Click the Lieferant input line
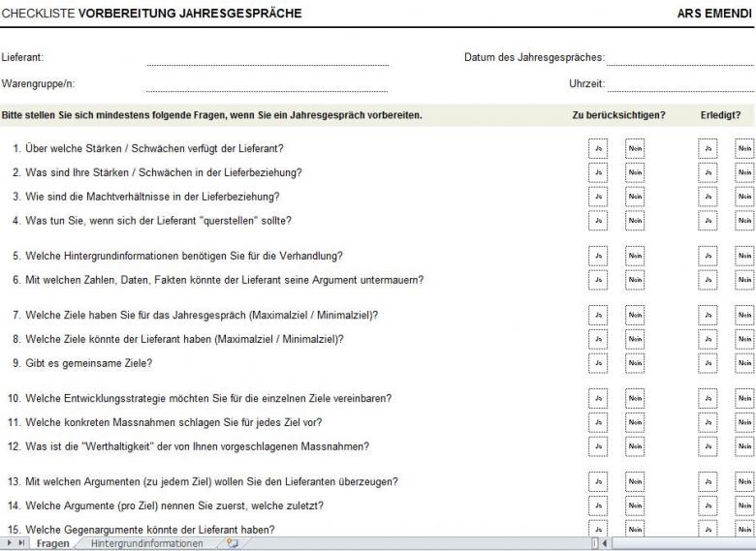The width and height of the screenshot is (756, 551). [x=267, y=58]
